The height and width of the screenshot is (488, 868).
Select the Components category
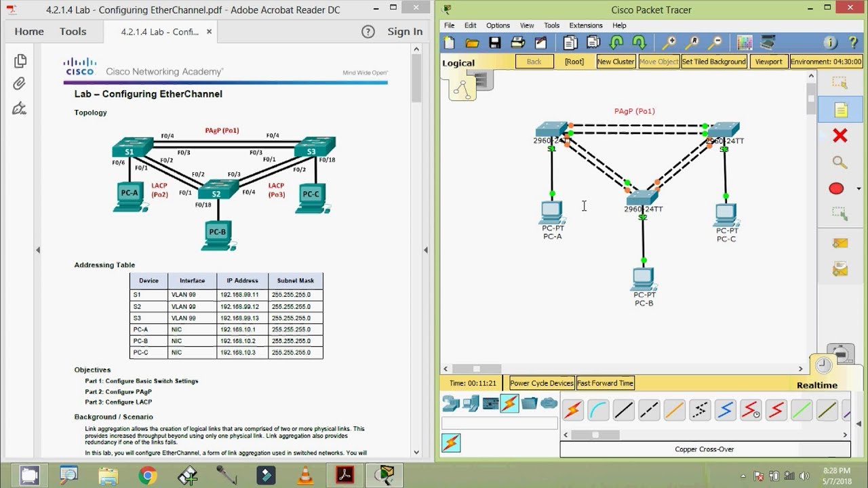(490, 404)
